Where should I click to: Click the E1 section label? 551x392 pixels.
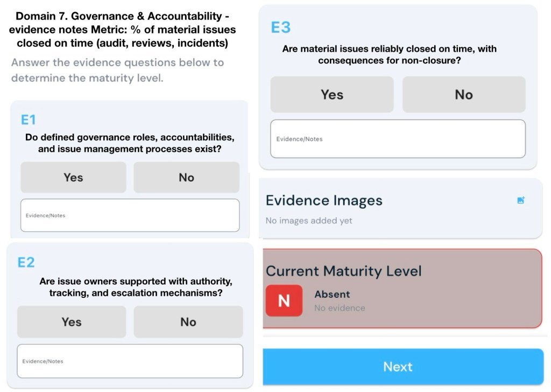tap(28, 119)
